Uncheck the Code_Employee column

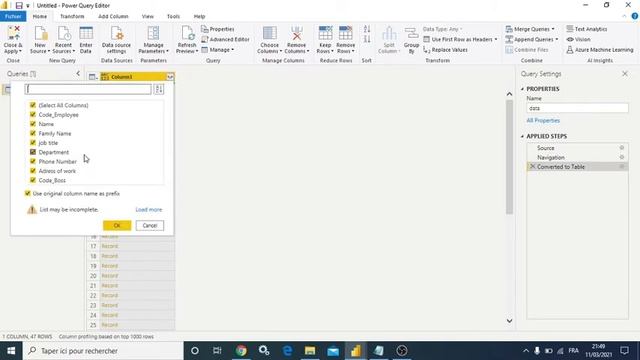[x=33, y=114]
